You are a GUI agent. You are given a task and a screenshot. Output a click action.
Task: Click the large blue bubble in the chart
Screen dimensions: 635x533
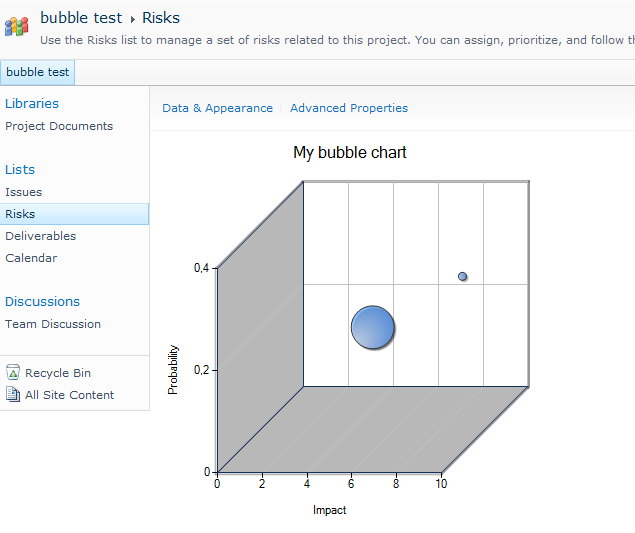pos(373,328)
